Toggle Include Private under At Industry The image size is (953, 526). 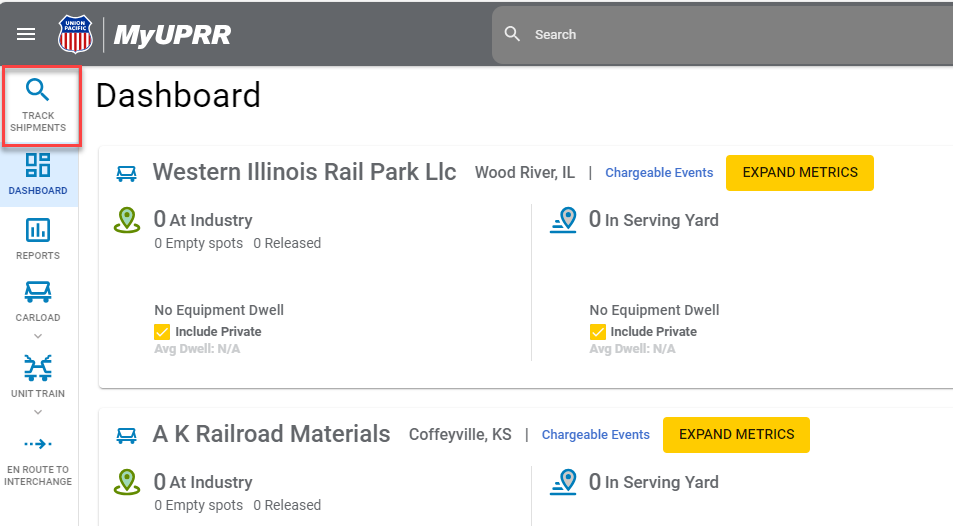click(162, 332)
